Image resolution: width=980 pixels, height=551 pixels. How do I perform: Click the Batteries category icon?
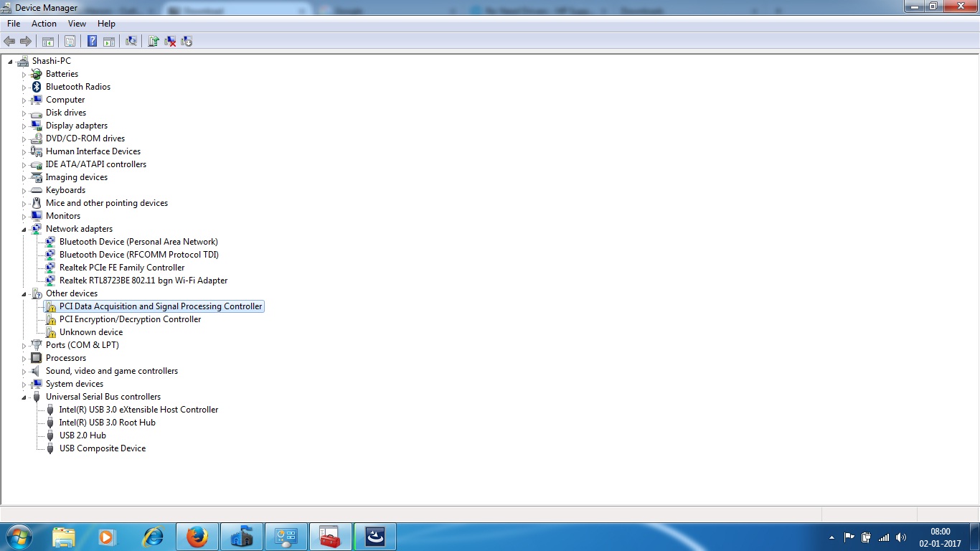coord(37,74)
